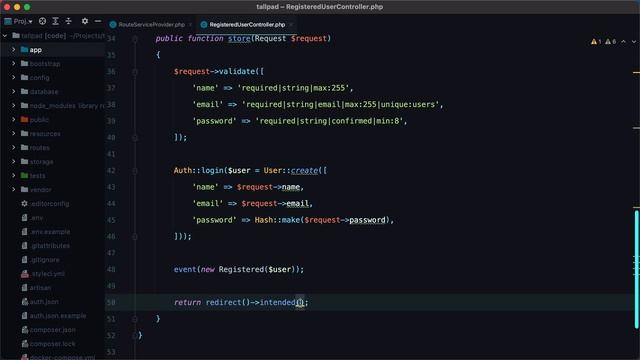Go to previous highlighted error arrow
The height and width of the screenshot is (360, 640).
click(623, 41)
